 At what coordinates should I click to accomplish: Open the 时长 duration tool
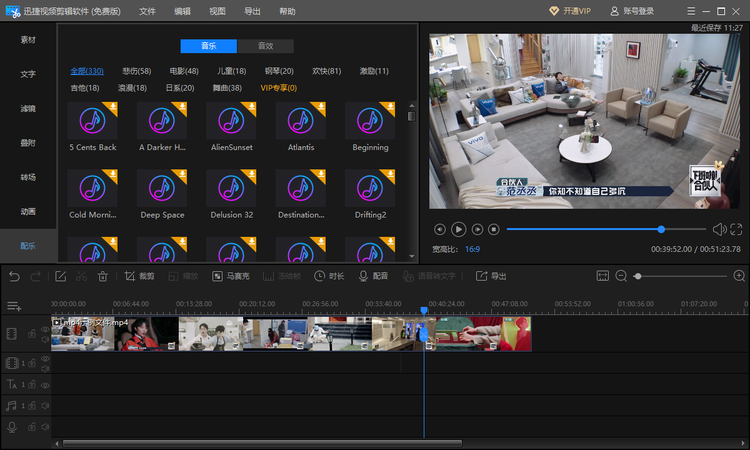(329, 276)
